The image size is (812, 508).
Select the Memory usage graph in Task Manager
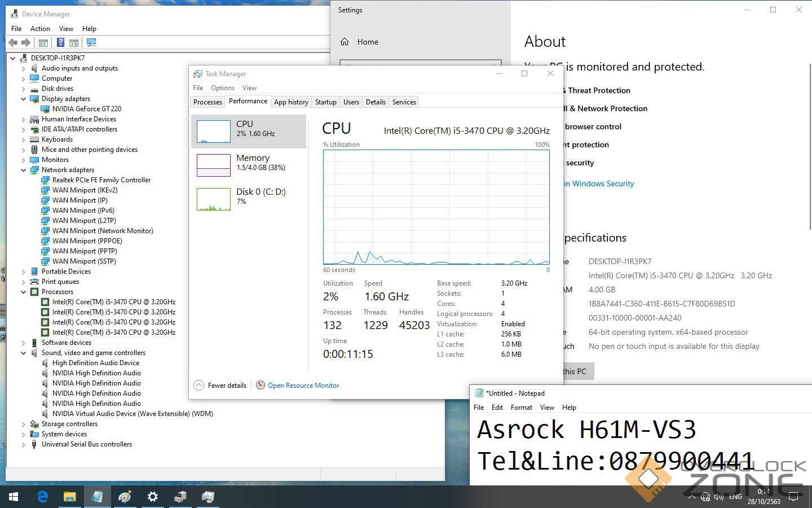click(x=214, y=165)
